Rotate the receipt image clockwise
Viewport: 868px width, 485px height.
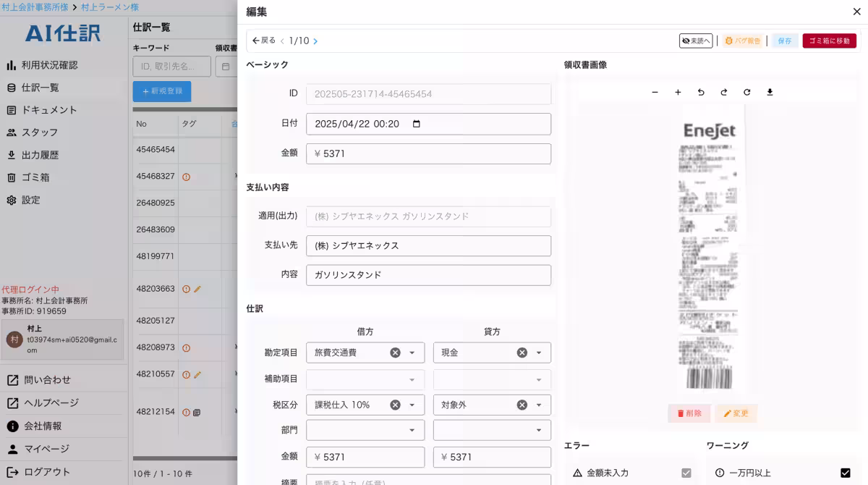coord(724,92)
